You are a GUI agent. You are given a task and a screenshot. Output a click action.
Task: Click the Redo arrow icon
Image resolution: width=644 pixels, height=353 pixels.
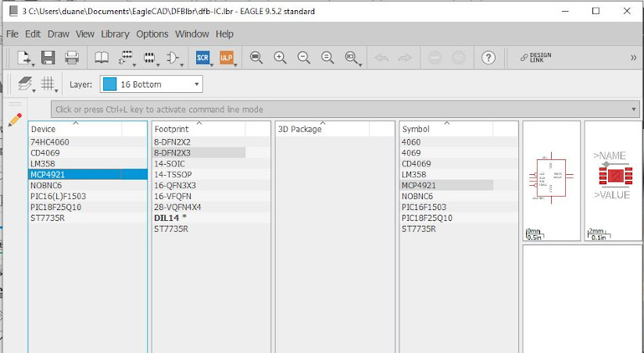click(405, 58)
